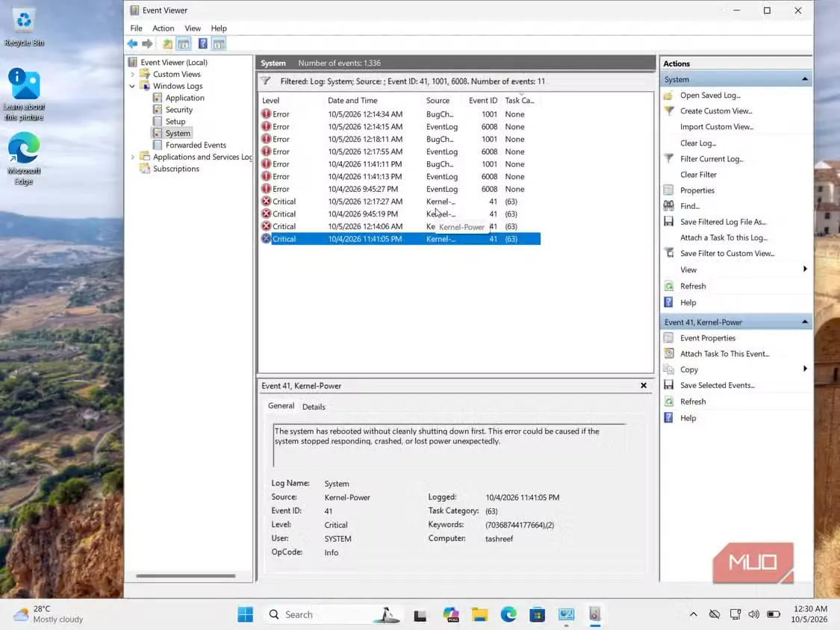Open Help via toolbar question mark icon
This screenshot has width=840, height=630.
tap(202, 44)
